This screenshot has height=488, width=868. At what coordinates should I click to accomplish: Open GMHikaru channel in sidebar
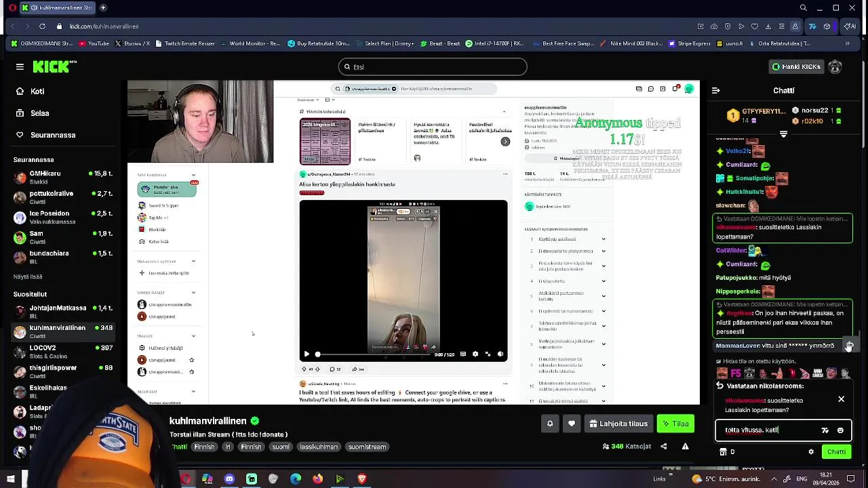click(x=63, y=177)
